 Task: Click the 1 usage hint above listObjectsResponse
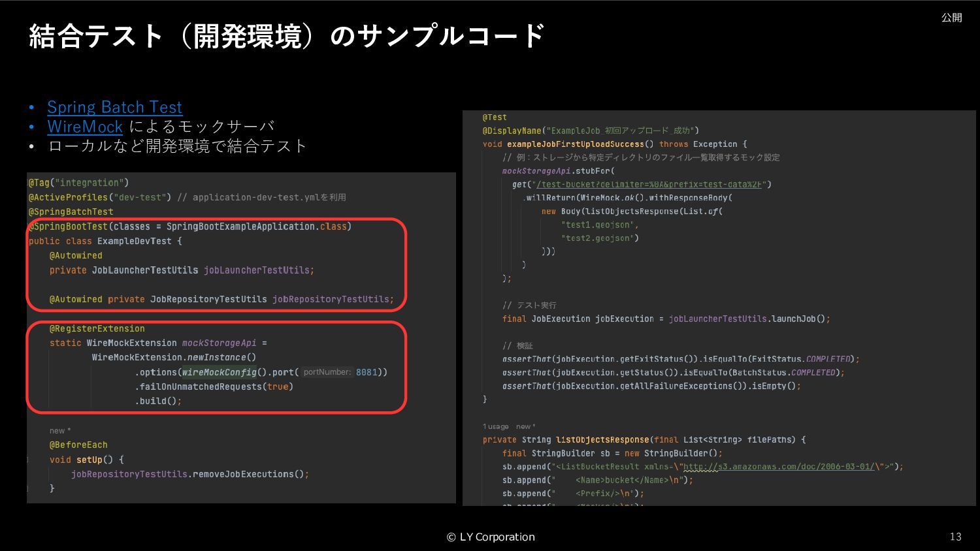pos(496,426)
